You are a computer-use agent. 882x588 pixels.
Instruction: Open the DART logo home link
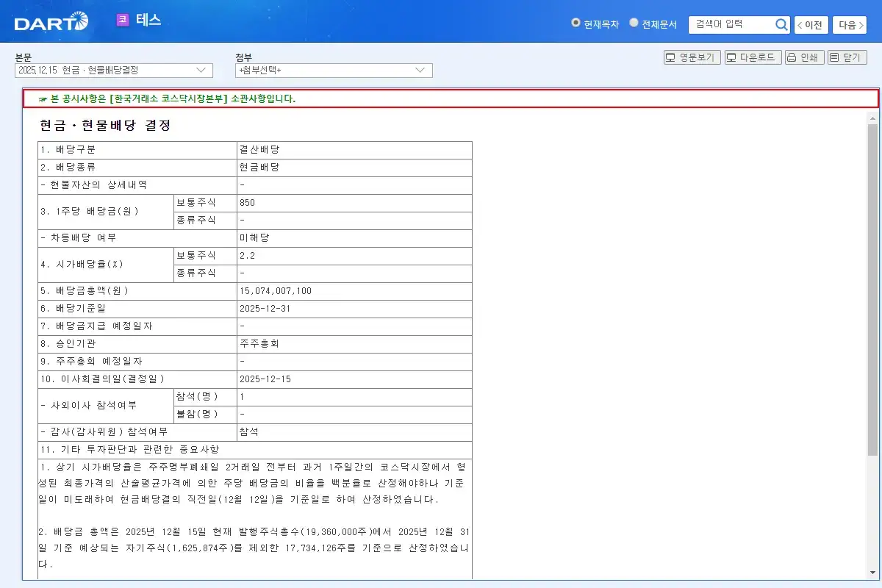(51, 21)
